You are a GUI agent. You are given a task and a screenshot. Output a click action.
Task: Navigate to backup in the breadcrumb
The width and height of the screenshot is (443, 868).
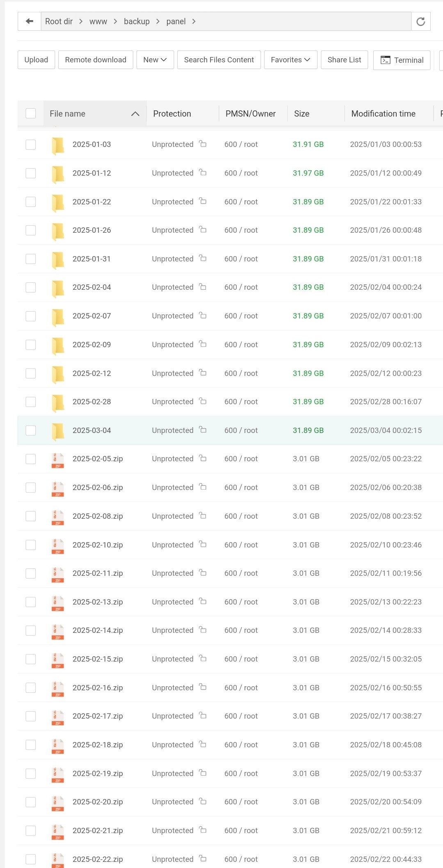point(137,21)
